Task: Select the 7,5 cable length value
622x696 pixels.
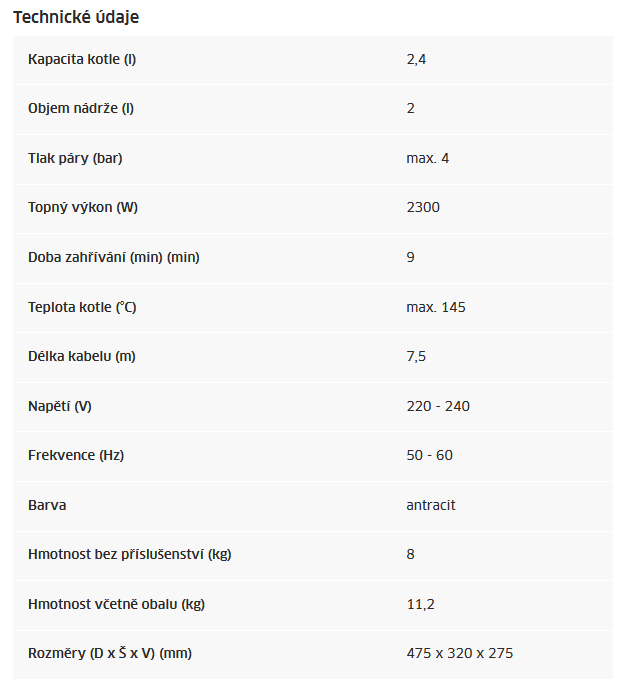Action: click(416, 356)
